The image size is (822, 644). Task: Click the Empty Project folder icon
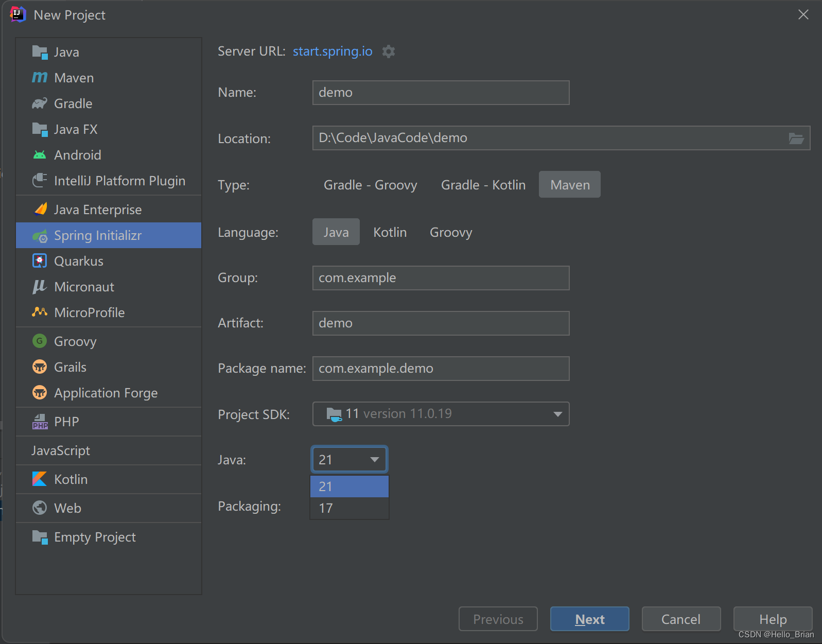40,537
